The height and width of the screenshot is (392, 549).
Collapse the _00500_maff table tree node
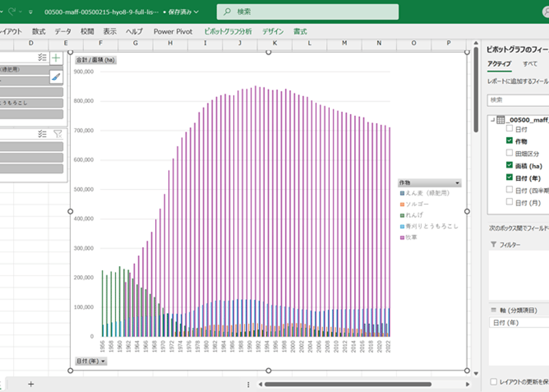(x=493, y=120)
